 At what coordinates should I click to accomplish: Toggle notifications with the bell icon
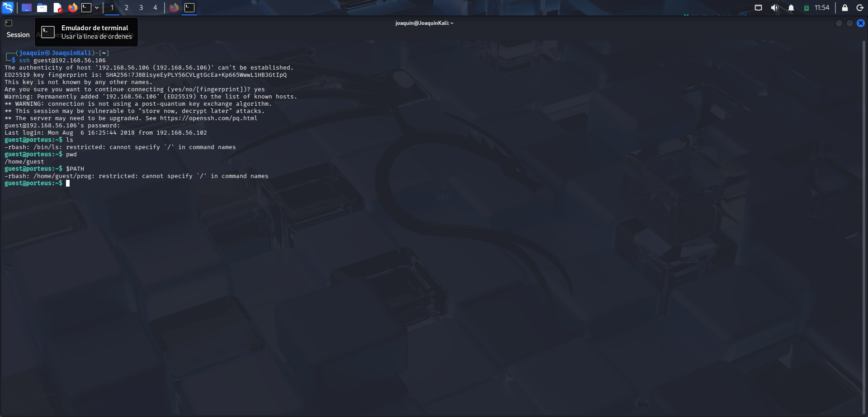coord(792,7)
